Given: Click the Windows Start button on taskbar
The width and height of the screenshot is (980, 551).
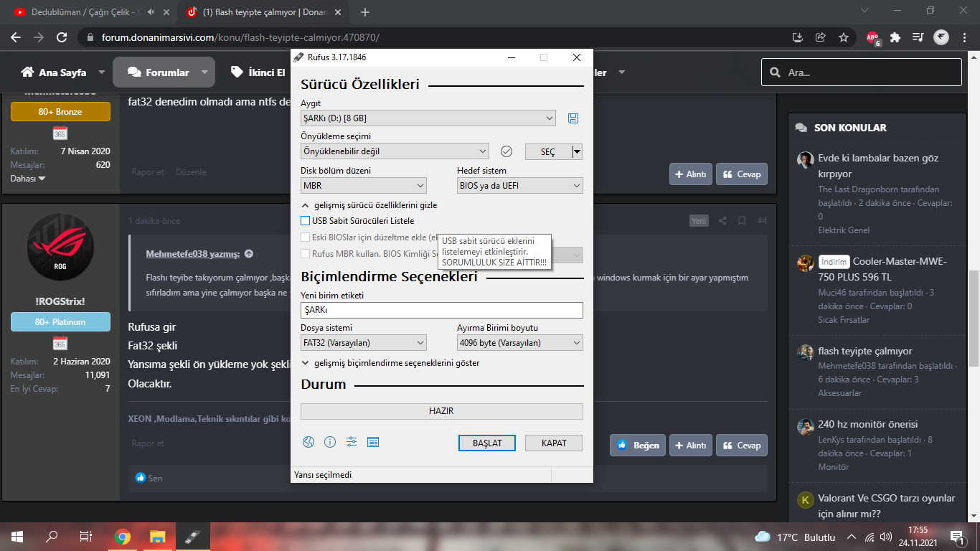Looking at the screenshot, I should pyautogui.click(x=17, y=537).
